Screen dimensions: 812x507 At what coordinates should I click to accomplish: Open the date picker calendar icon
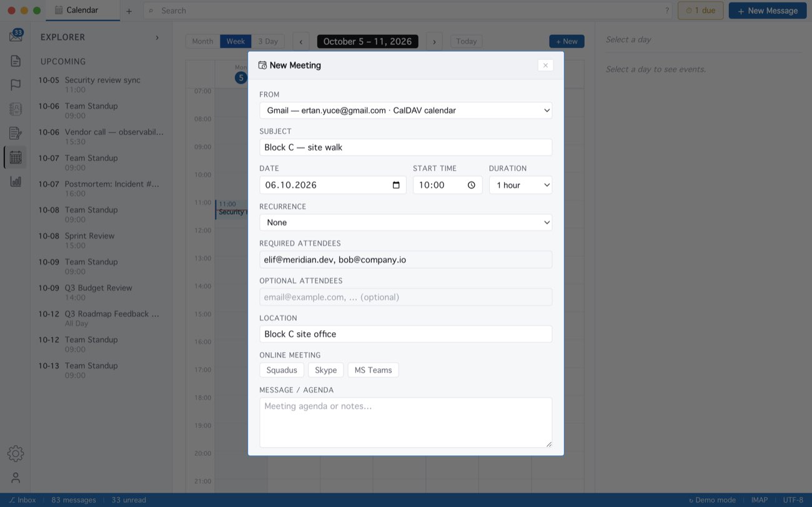coord(396,185)
